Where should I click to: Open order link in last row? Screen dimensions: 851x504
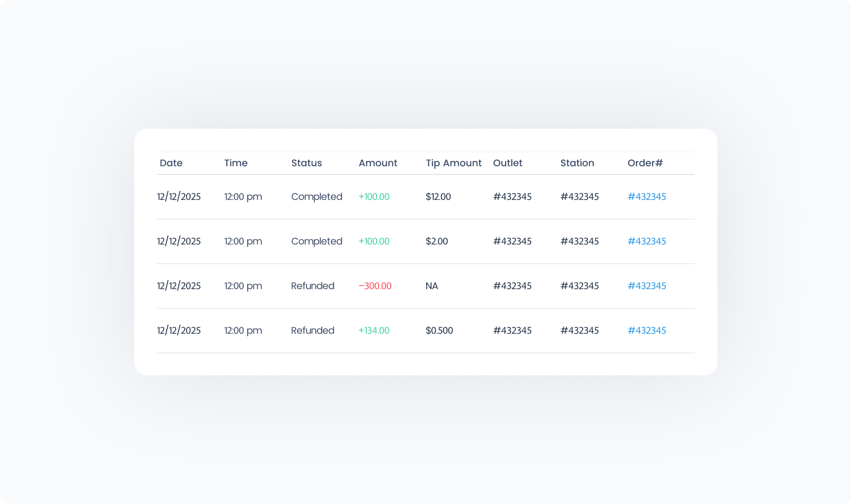coord(646,331)
